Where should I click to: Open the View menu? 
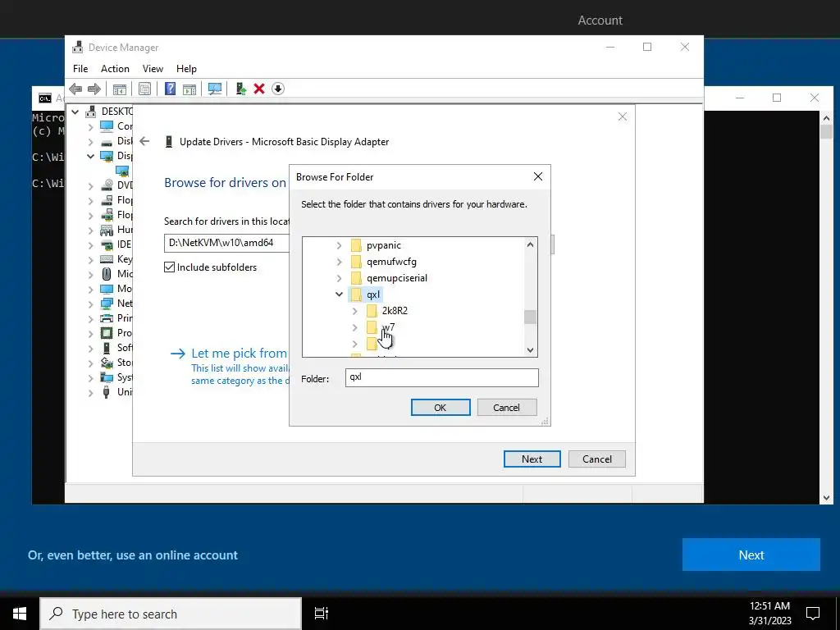point(153,69)
